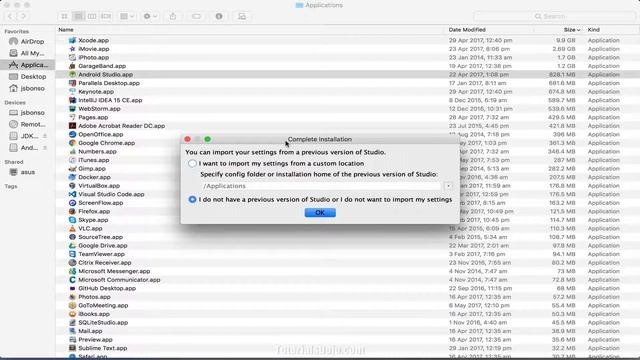Select the Google Chrome.app icon
640x360 pixels.
point(72,143)
